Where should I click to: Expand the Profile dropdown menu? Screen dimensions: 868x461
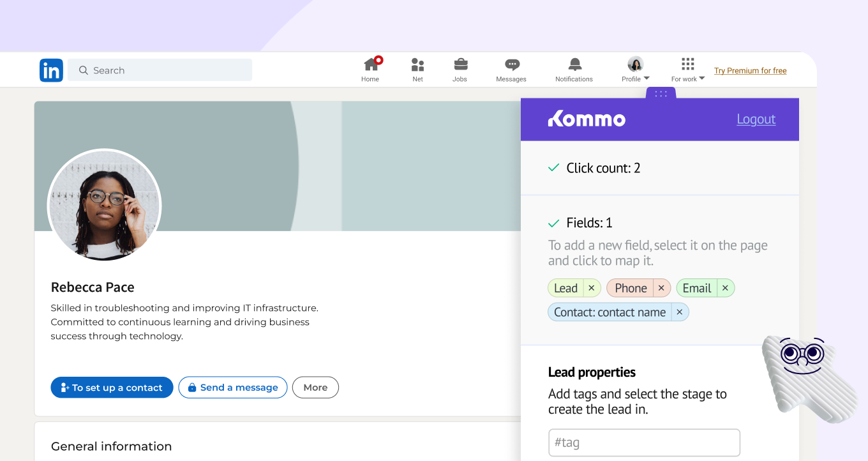635,70
